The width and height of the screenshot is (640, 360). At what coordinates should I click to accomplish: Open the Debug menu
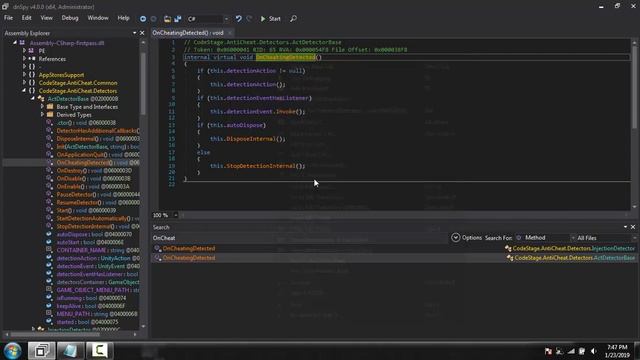point(70,18)
